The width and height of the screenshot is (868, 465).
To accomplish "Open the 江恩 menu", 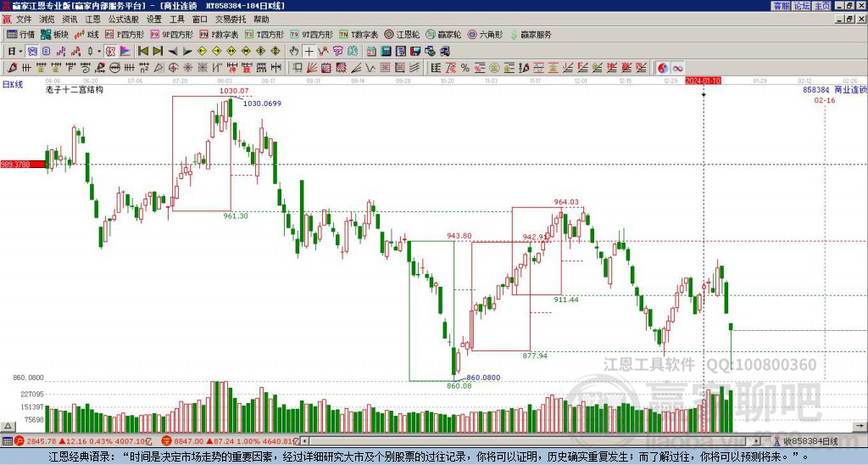I will (92, 20).
